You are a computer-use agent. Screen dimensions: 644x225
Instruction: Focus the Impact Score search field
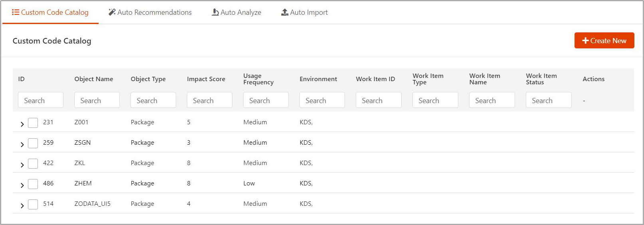click(210, 100)
